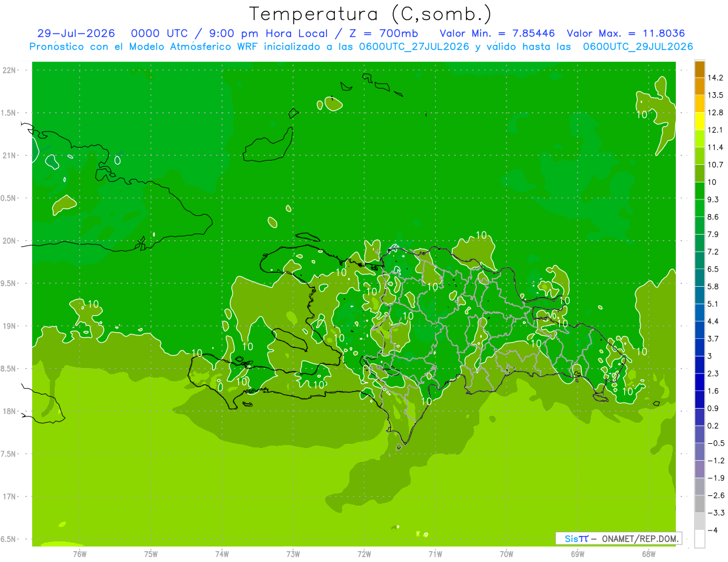
Task: Click legend value "5.8"
Action: (713, 286)
